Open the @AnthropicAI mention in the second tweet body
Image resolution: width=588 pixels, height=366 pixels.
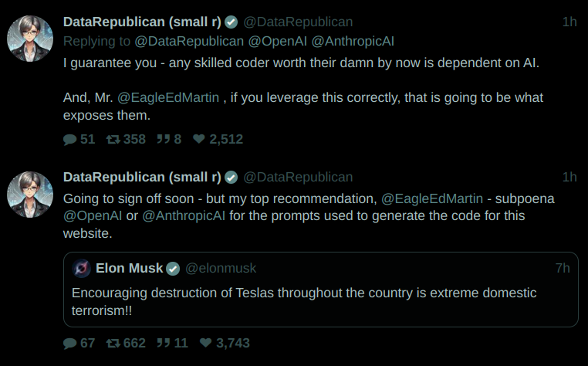[x=184, y=215]
